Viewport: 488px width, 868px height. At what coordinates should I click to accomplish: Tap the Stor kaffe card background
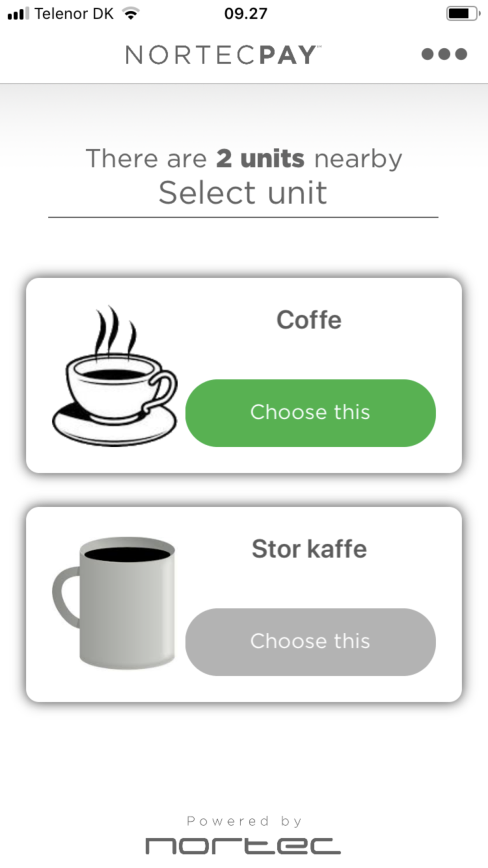[244, 604]
